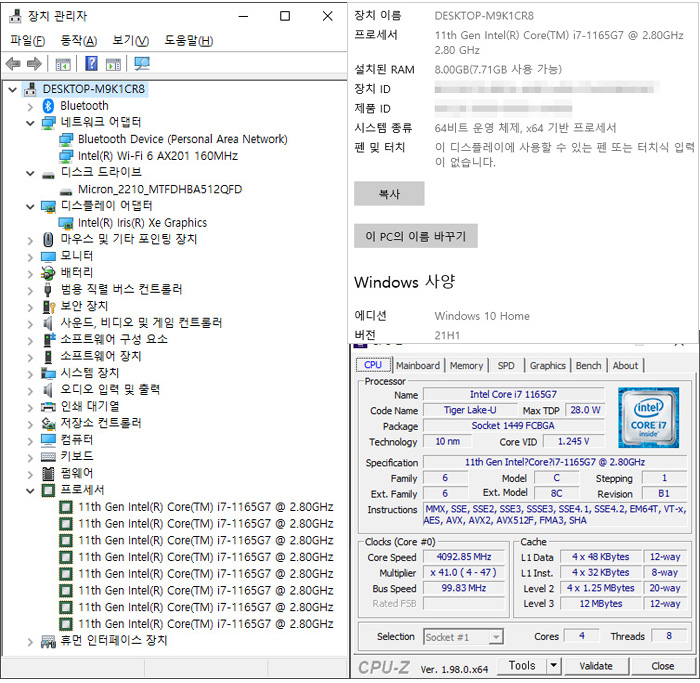Click the Max TDP value 28.0 W

tap(585, 410)
